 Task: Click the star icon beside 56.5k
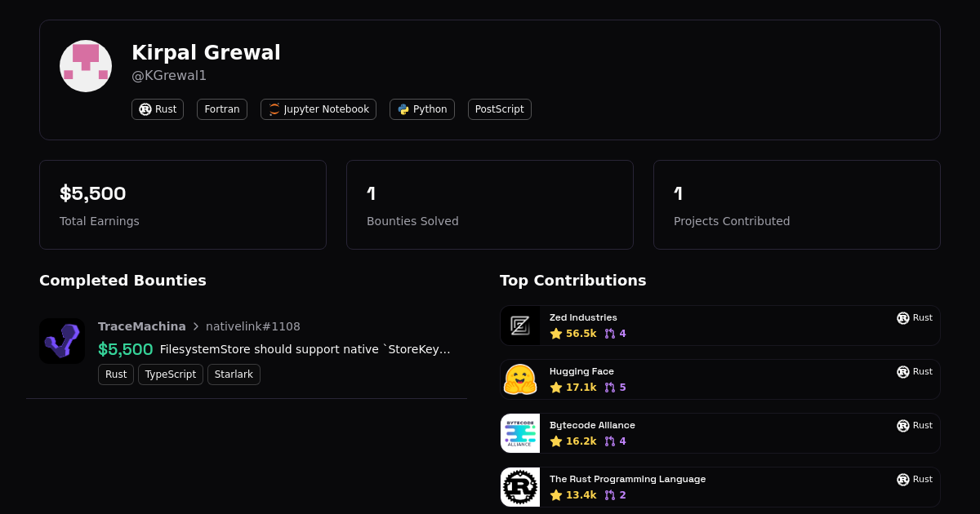point(557,334)
